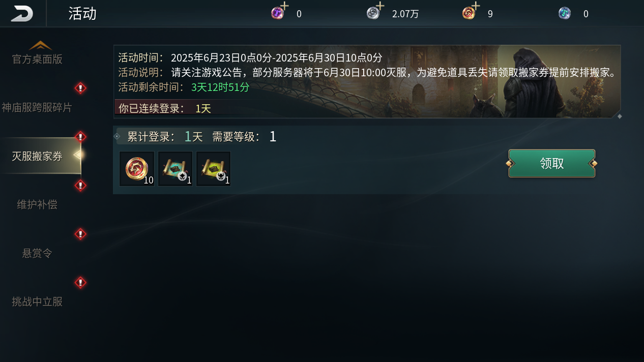The image size is (644, 362).
Task: Select the teal scroll reward item
Action: coord(175,169)
